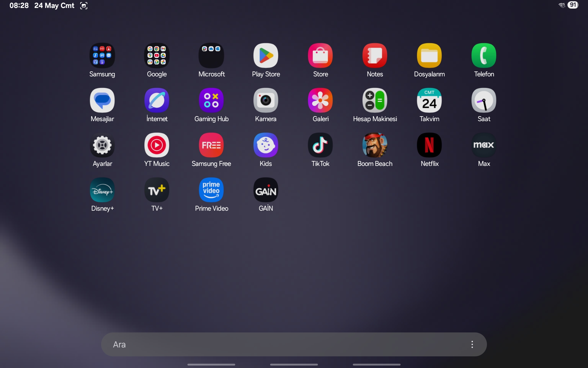The width and height of the screenshot is (588, 368).
Task: Launch the İnternet browser
Action: pyautogui.click(x=156, y=100)
